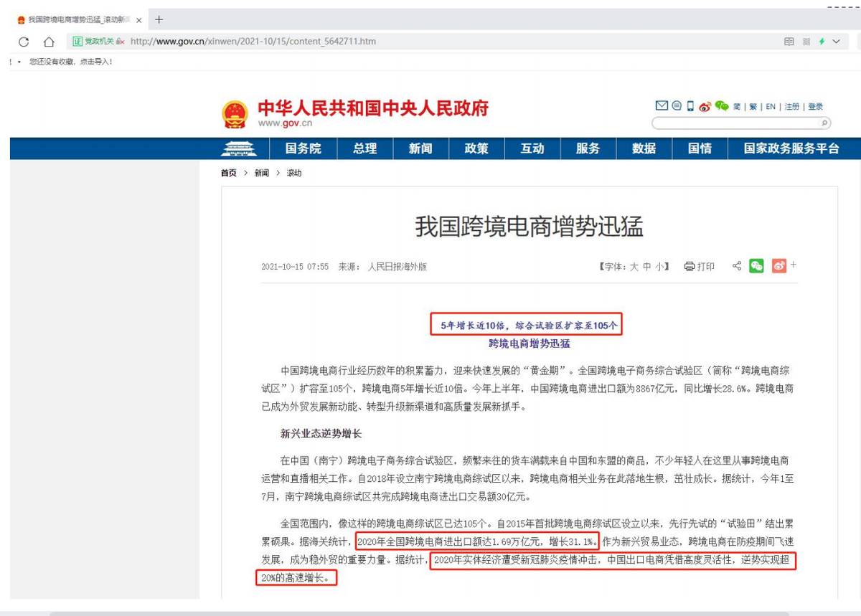Go to 滚动 in the breadcrumb
This screenshot has width=861, height=616.
pos(294,173)
